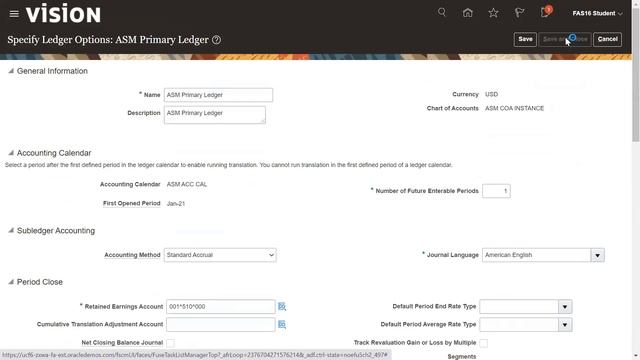Click the Accounting Method label
This screenshot has width=640, height=360.
coord(132,255)
